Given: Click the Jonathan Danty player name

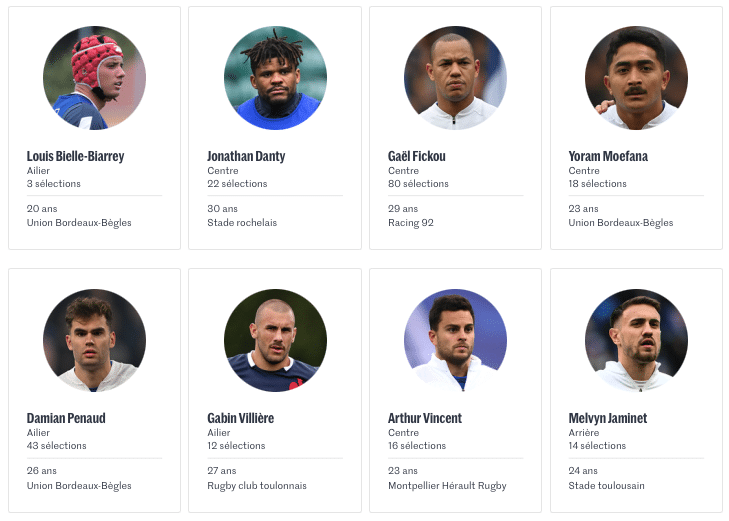Looking at the screenshot, I should pyautogui.click(x=246, y=156).
